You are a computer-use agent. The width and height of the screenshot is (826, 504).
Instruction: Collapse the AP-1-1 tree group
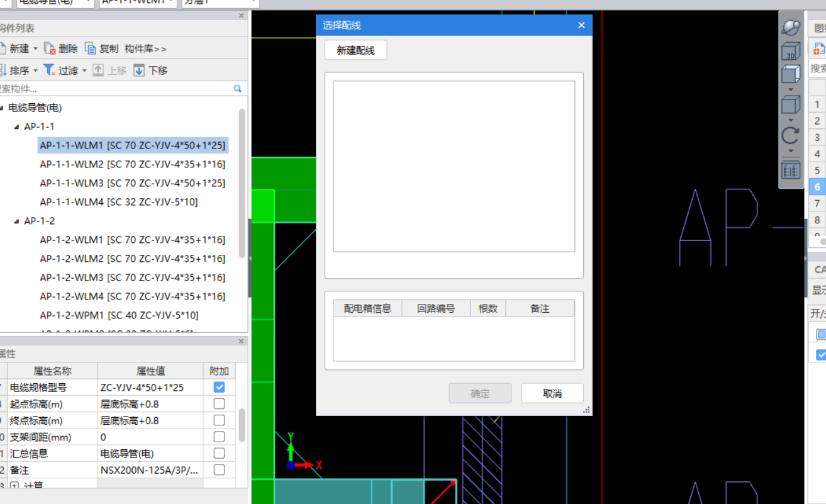click(x=16, y=126)
